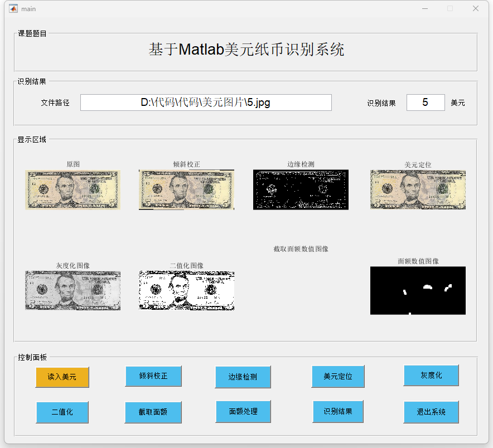Click the 识别结果 label beside the result box
Screen dimensions: 493x448
pos(381,103)
